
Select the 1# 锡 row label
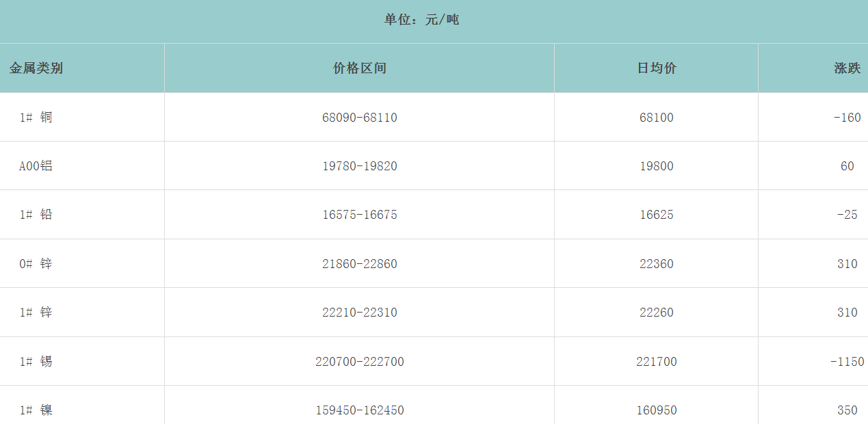[x=36, y=361]
